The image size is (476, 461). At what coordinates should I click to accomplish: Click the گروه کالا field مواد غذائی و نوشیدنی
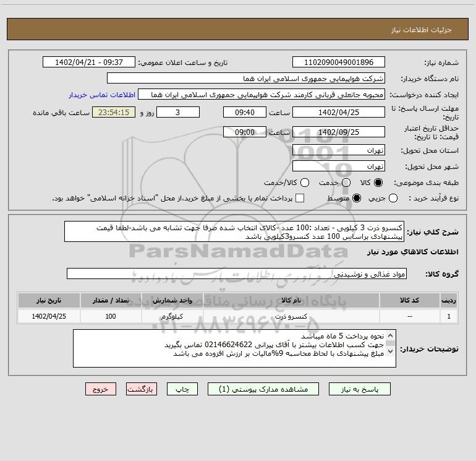pos(237,274)
